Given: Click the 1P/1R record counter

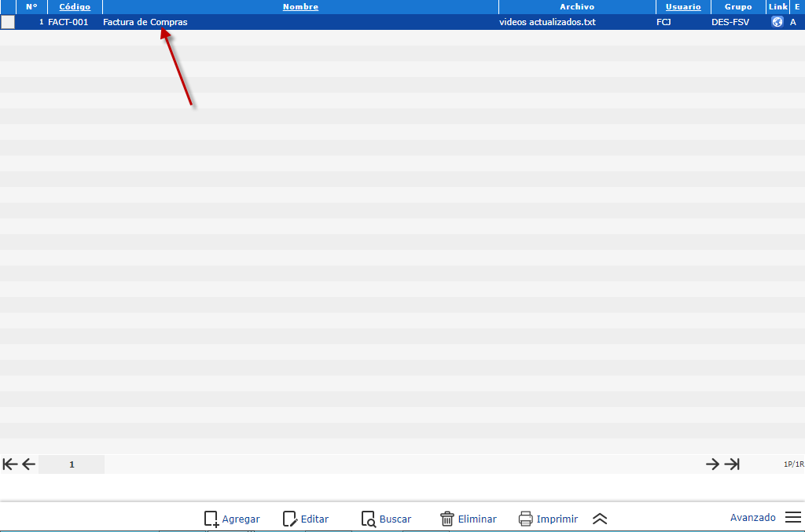Looking at the screenshot, I should coord(794,464).
